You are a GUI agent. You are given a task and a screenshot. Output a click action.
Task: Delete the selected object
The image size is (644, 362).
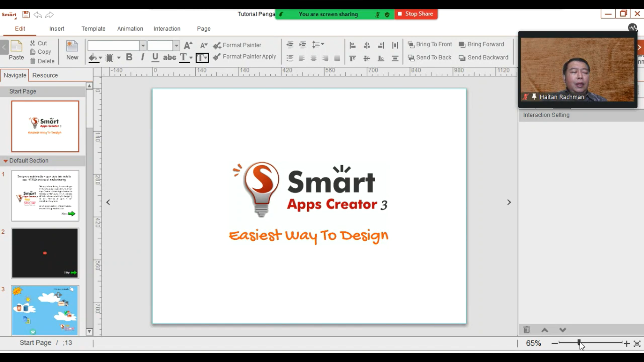click(42, 61)
